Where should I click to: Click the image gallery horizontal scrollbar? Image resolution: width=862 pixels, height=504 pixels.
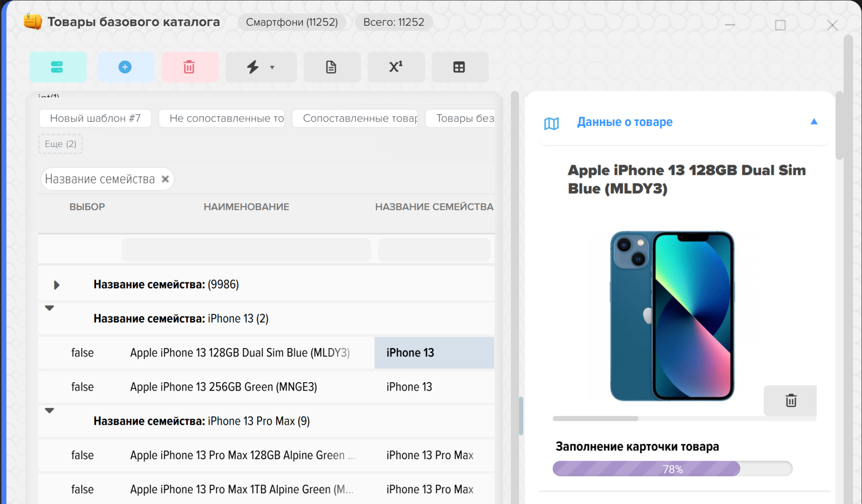click(x=596, y=419)
